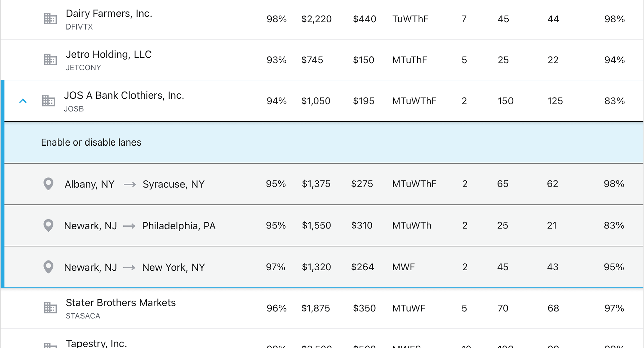644x348 pixels.
Task: Click the Dairy Farmers building icon
Action: click(x=50, y=19)
